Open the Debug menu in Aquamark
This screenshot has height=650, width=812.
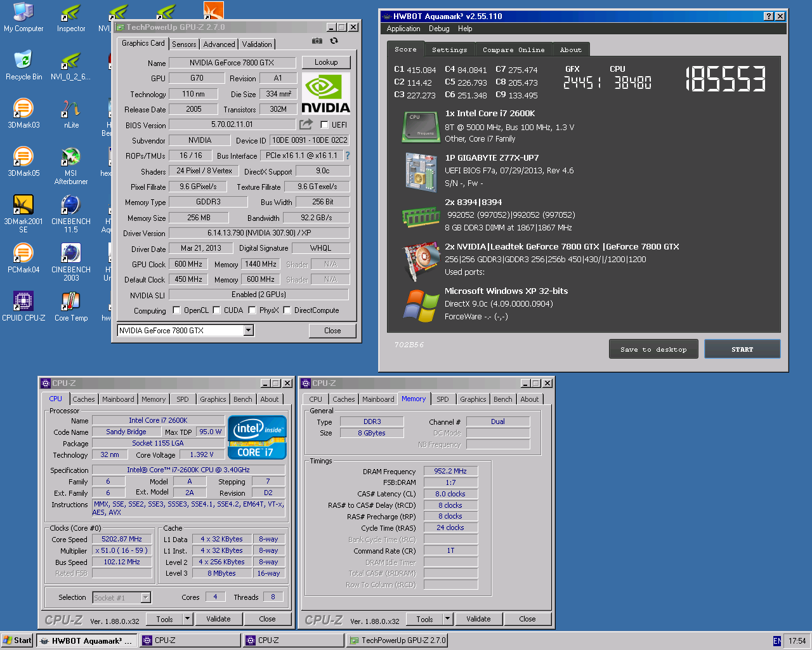[439, 29]
